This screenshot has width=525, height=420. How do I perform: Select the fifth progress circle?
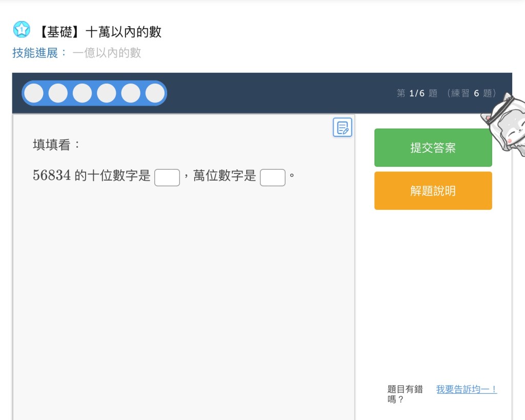(x=131, y=93)
